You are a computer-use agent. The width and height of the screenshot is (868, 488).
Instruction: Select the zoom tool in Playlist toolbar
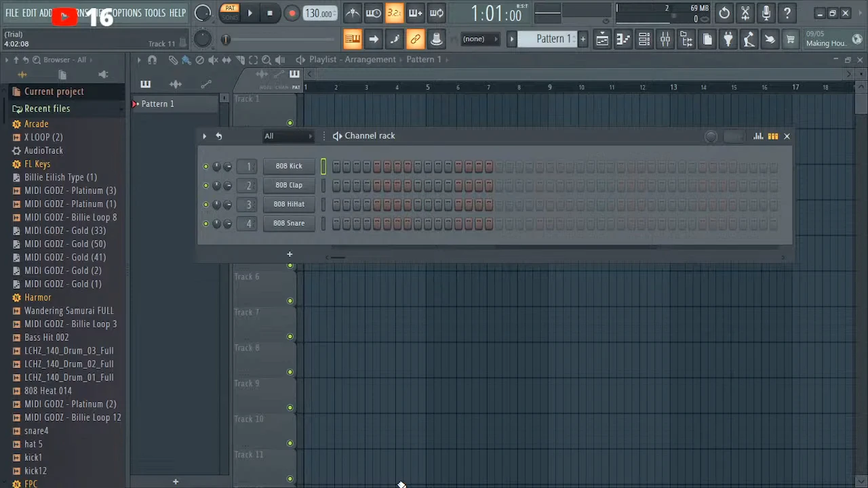[267, 60]
